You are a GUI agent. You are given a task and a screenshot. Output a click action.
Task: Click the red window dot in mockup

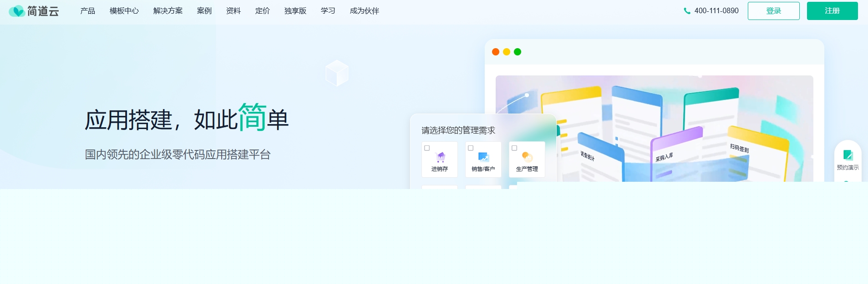[496, 52]
